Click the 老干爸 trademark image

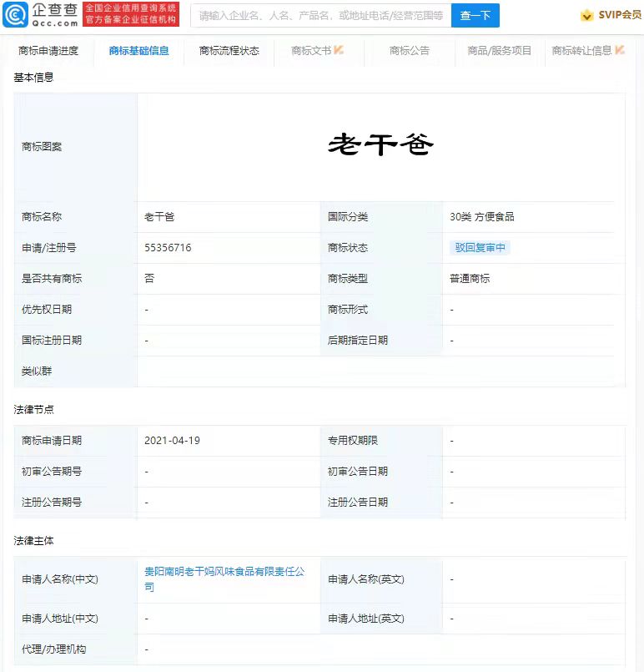380,144
